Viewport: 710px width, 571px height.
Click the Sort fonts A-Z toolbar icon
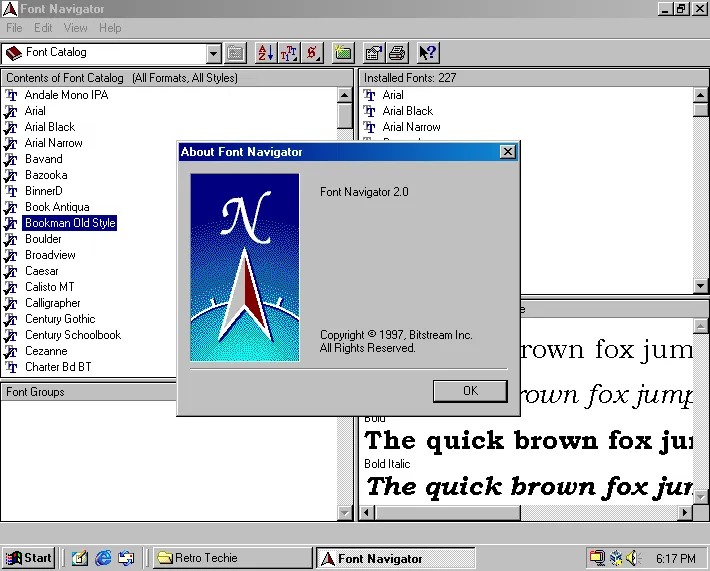pos(266,53)
